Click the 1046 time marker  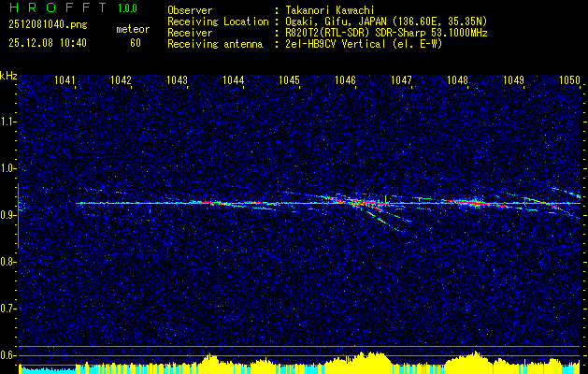[x=345, y=79]
